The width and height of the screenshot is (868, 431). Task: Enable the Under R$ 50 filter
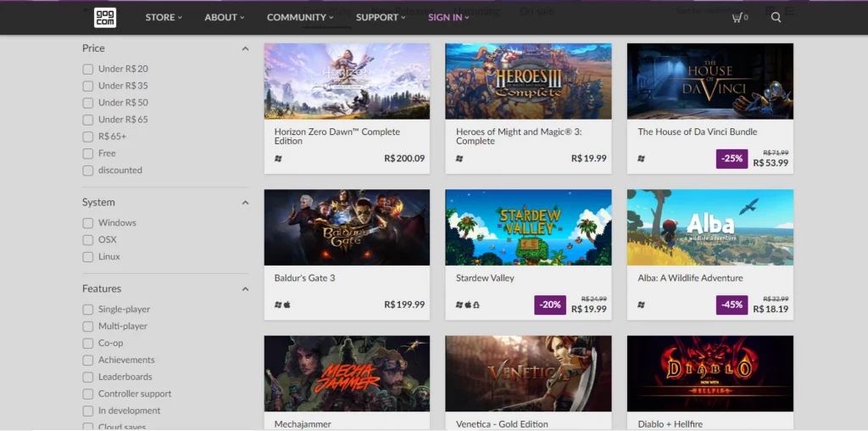click(87, 103)
